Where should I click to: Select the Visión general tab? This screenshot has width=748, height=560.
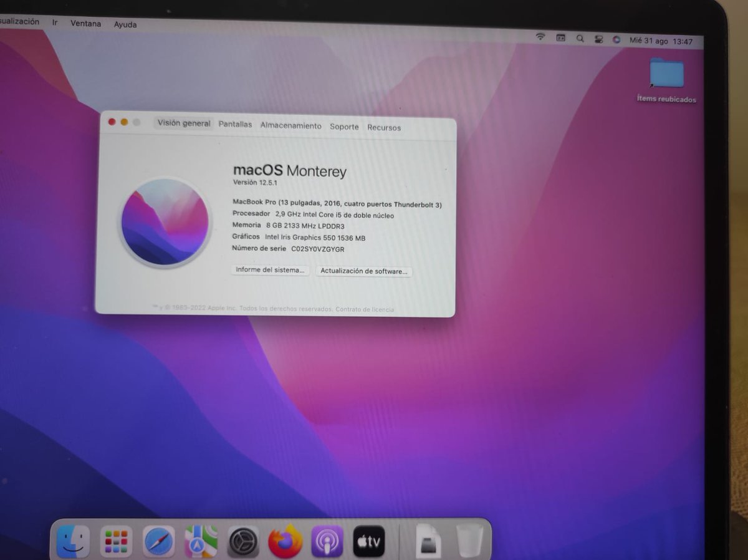tap(184, 123)
